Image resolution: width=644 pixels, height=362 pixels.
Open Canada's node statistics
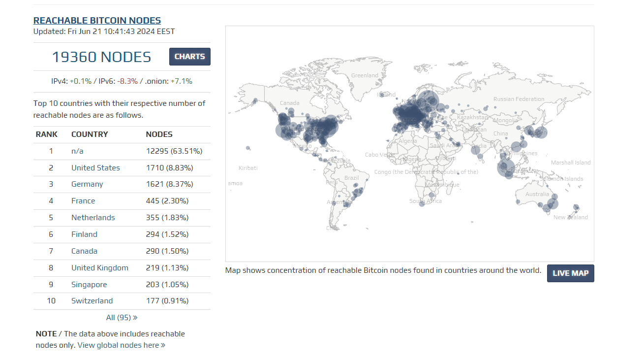pyautogui.click(x=84, y=251)
